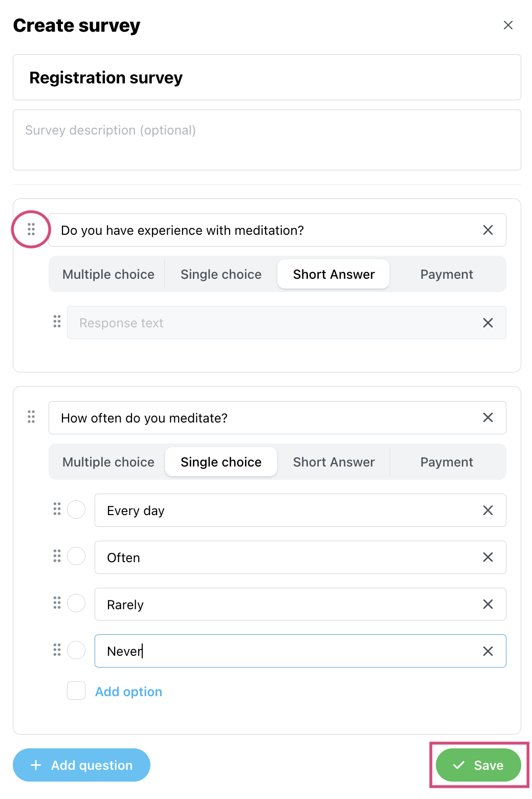
Task: Click the Survey description field
Action: pos(267,140)
